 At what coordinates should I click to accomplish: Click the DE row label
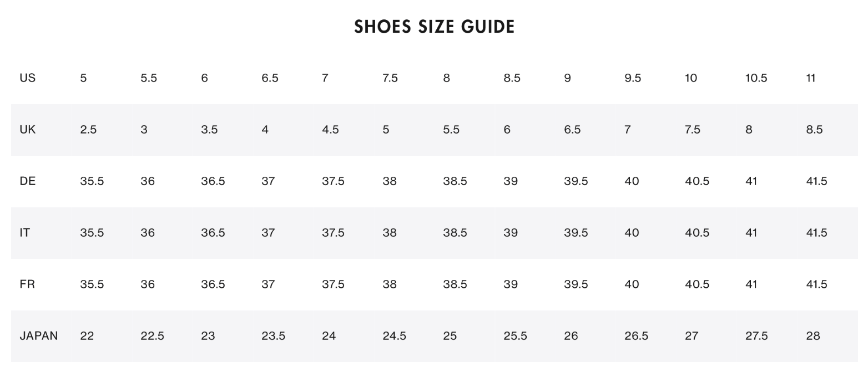click(27, 181)
